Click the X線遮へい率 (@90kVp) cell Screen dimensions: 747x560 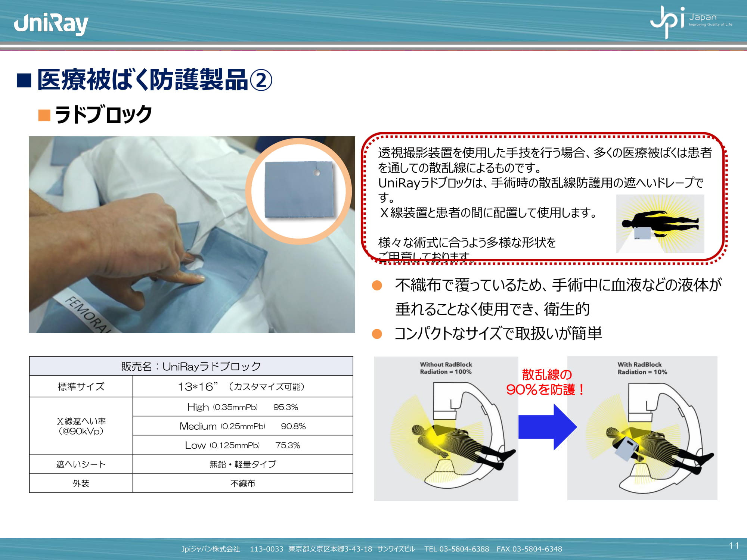click(x=81, y=426)
